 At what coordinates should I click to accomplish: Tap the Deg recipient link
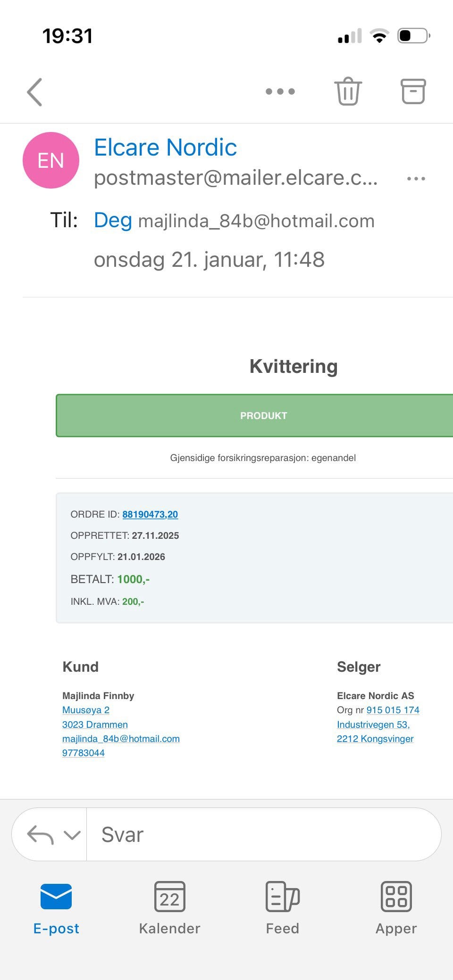tap(113, 220)
